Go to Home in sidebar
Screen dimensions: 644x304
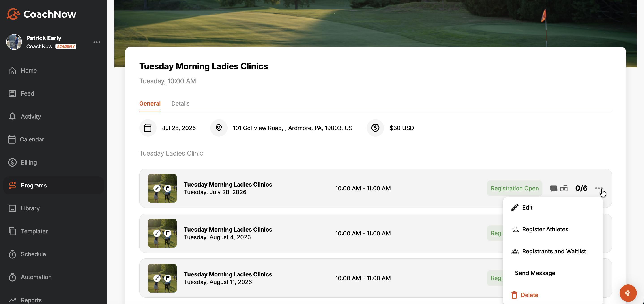(x=29, y=71)
